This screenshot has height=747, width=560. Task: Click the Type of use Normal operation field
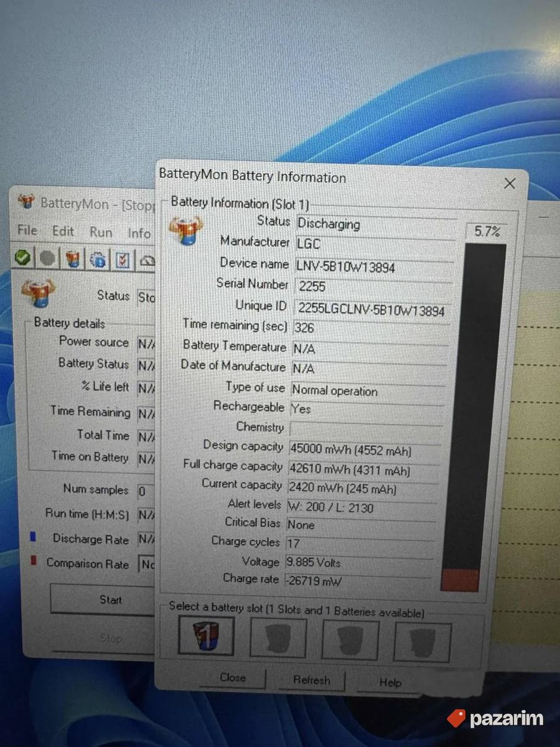[368, 390]
